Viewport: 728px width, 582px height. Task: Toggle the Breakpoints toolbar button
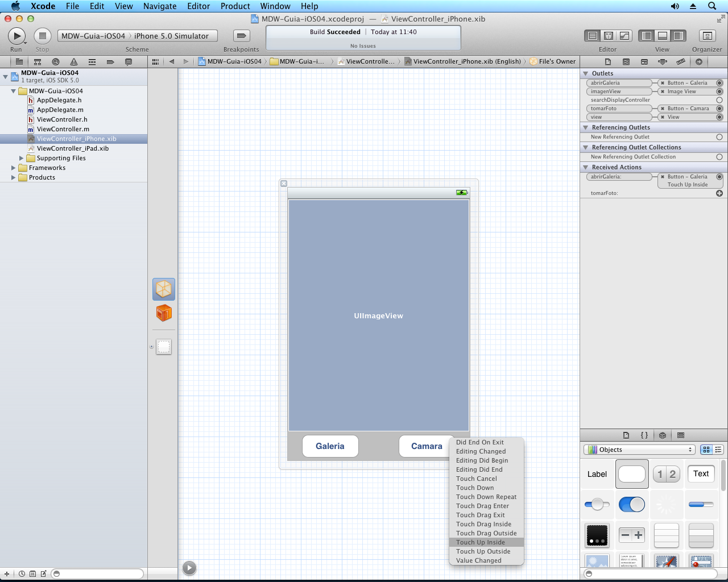[x=242, y=36]
